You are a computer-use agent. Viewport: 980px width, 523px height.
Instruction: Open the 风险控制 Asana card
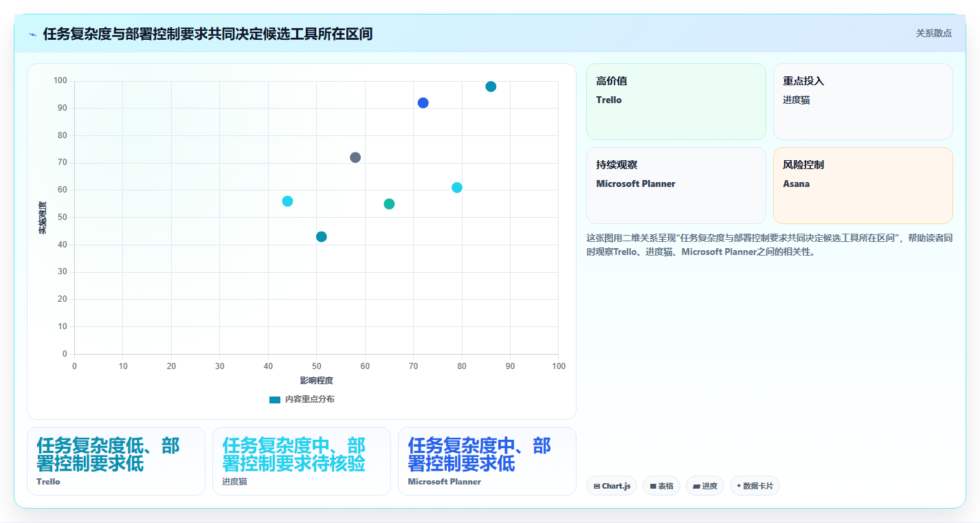click(x=863, y=186)
